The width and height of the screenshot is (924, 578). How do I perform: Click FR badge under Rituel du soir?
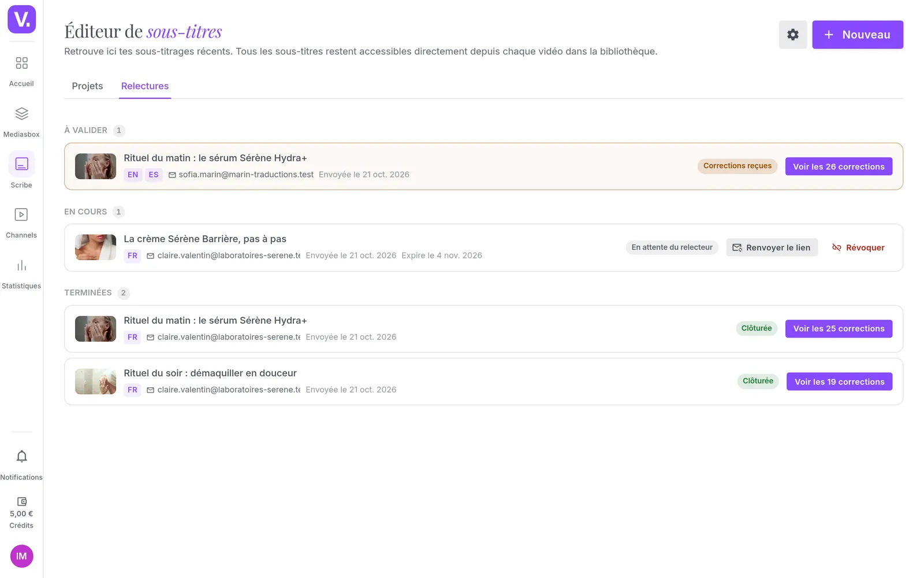132,390
